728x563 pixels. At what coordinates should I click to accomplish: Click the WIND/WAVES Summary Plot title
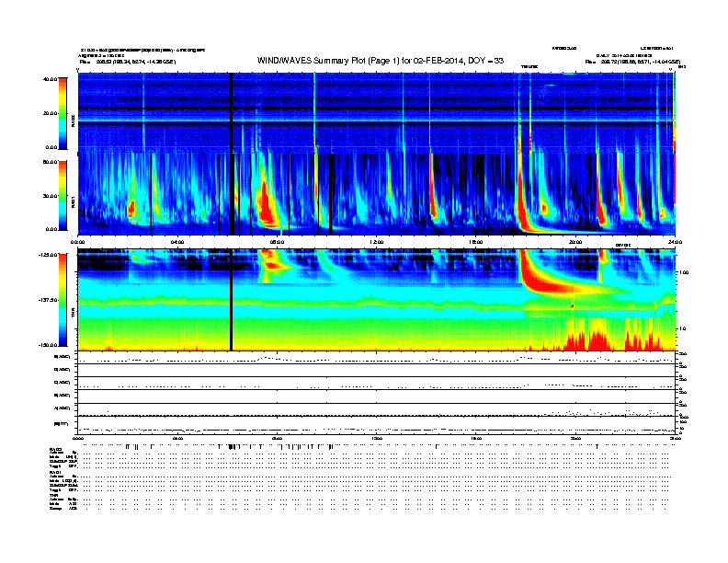point(381,61)
